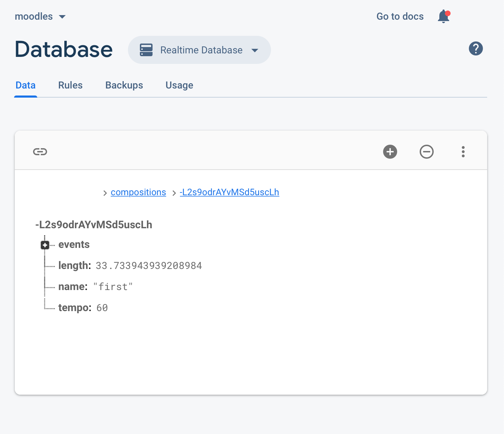Screen dimensions: 504x434
Task: Open the Realtime Database type dropdown
Action: pyautogui.click(x=255, y=51)
